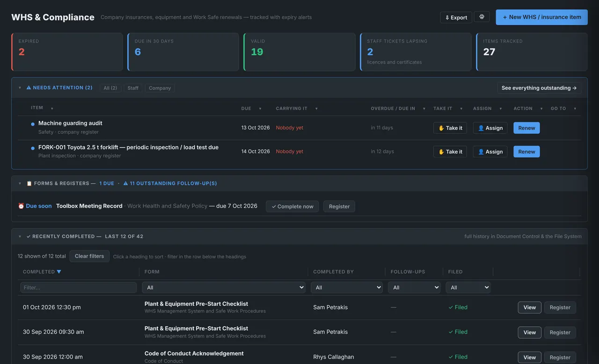Open the DUE column header arrow
599x364 pixels.
[260, 109]
